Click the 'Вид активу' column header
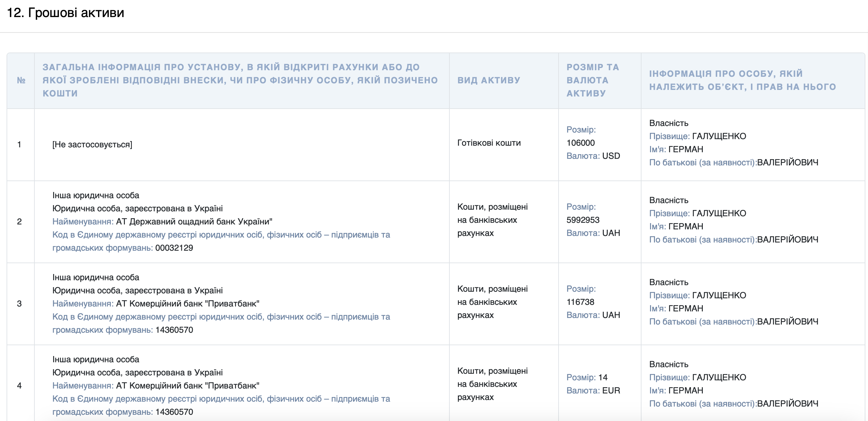This screenshot has height=421, width=868. click(x=489, y=80)
